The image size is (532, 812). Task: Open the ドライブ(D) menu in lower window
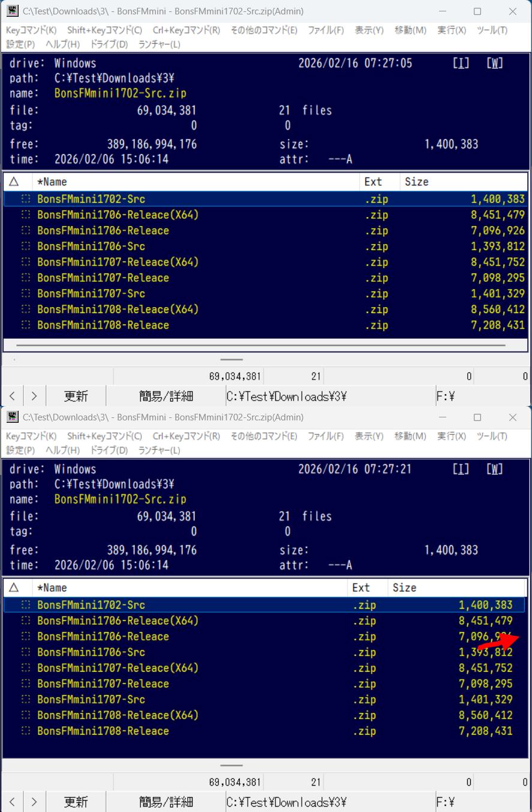(x=109, y=450)
